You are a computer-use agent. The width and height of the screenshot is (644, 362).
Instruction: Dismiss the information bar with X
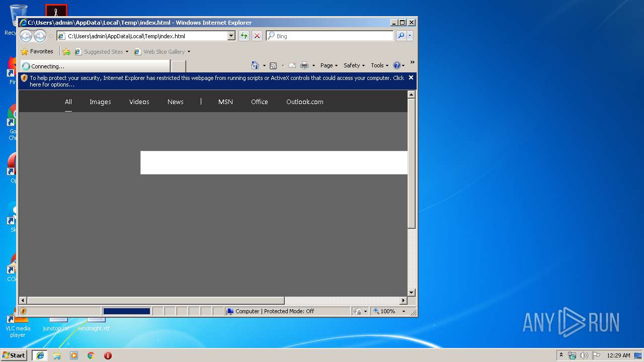411,77
